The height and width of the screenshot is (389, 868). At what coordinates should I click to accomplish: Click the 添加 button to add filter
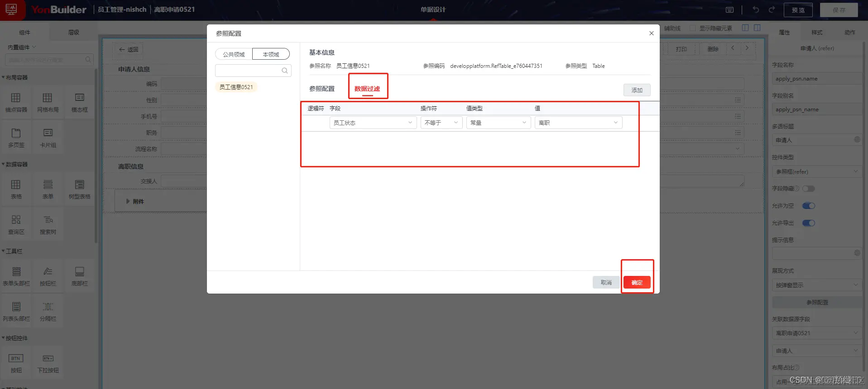(x=637, y=90)
